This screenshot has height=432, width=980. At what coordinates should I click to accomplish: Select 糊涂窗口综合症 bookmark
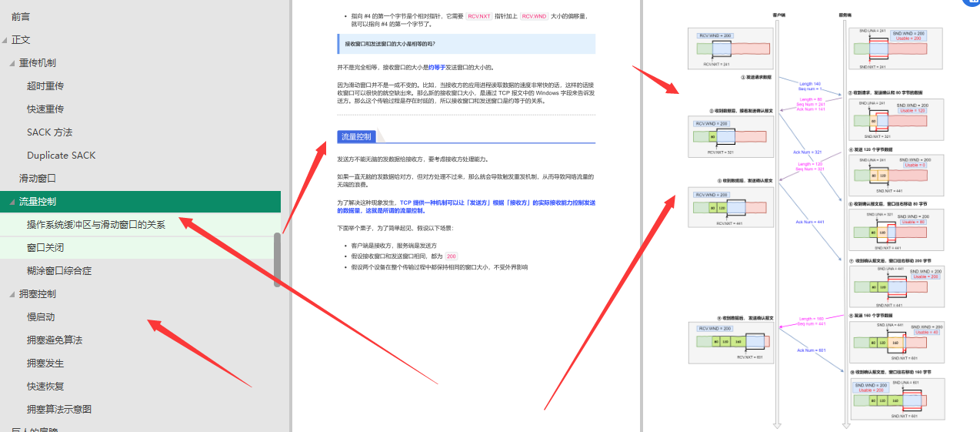59,270
